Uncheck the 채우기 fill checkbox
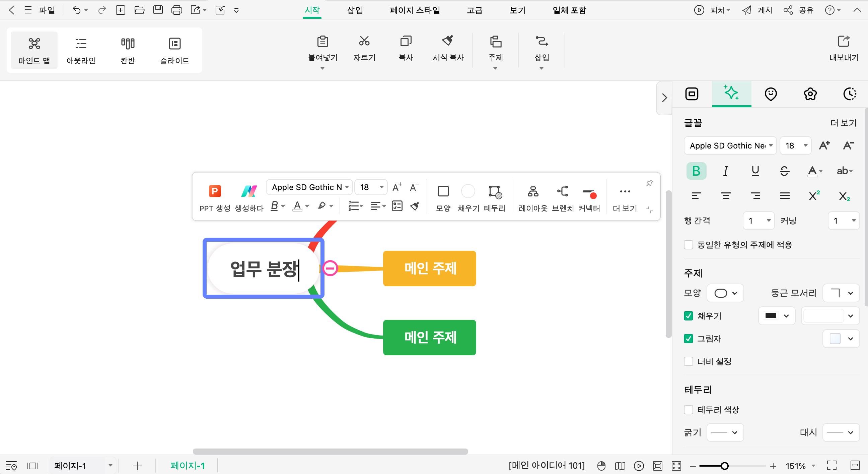 pyautogui.click(x=689, y=316)
